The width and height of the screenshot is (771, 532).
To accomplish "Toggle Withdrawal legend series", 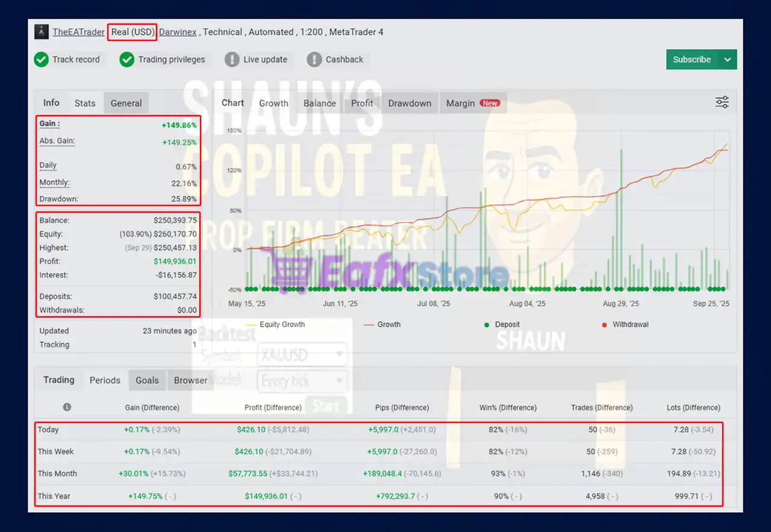I will 626,324.
